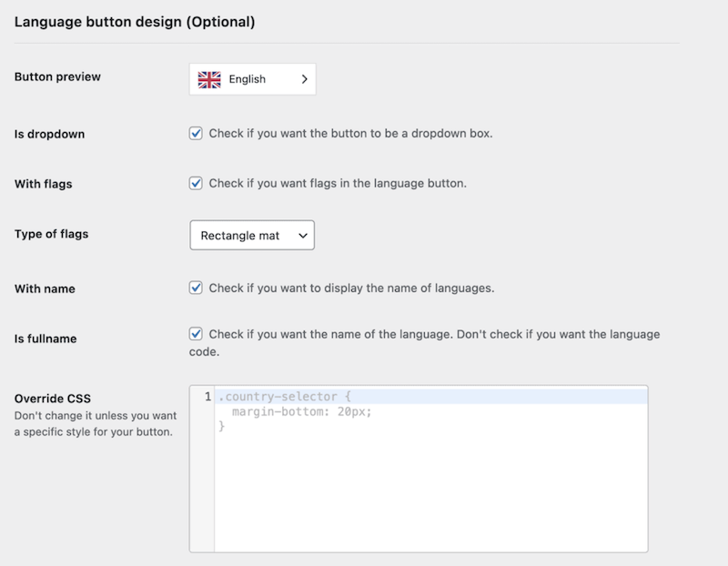Click the UK flag in button preview
Image resolution: width=728 pixels, height=566 pixels.
click(209, 80)
